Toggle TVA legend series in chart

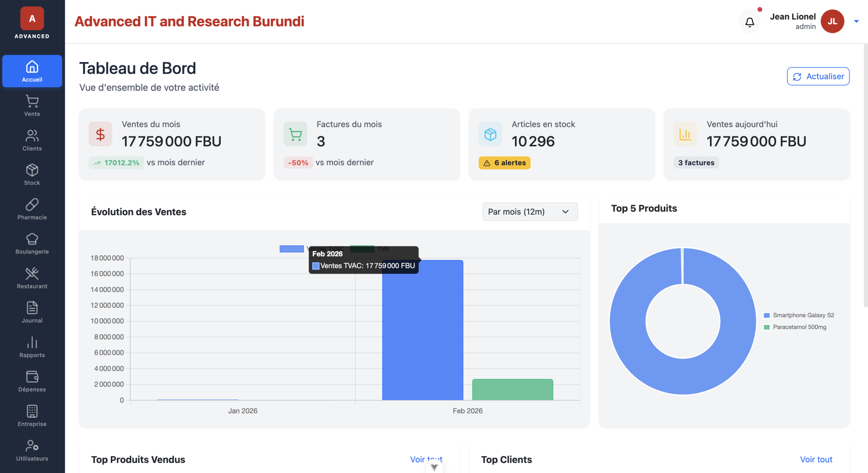coord(362,249)
